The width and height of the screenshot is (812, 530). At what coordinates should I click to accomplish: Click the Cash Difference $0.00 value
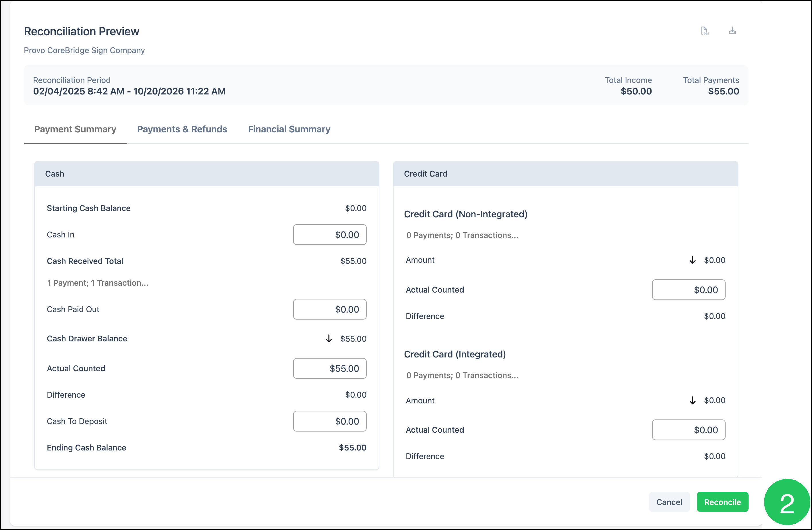pyautogui.click(x=355, y=395)
